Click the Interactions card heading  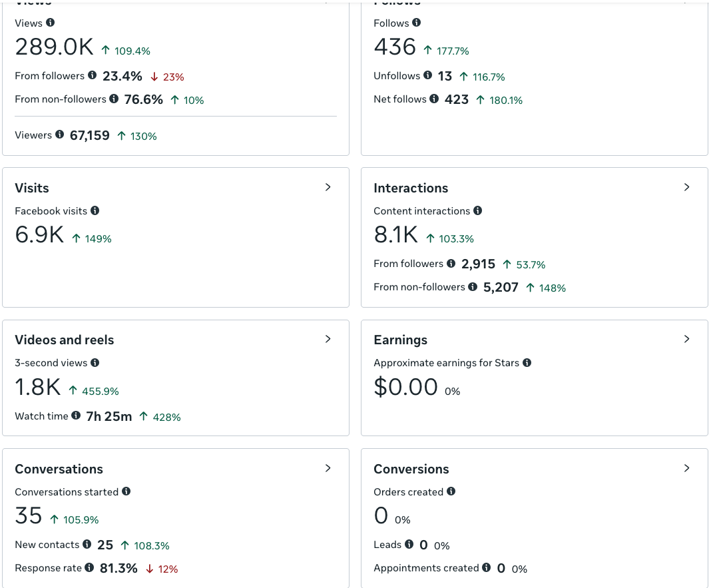coord(411,188)
